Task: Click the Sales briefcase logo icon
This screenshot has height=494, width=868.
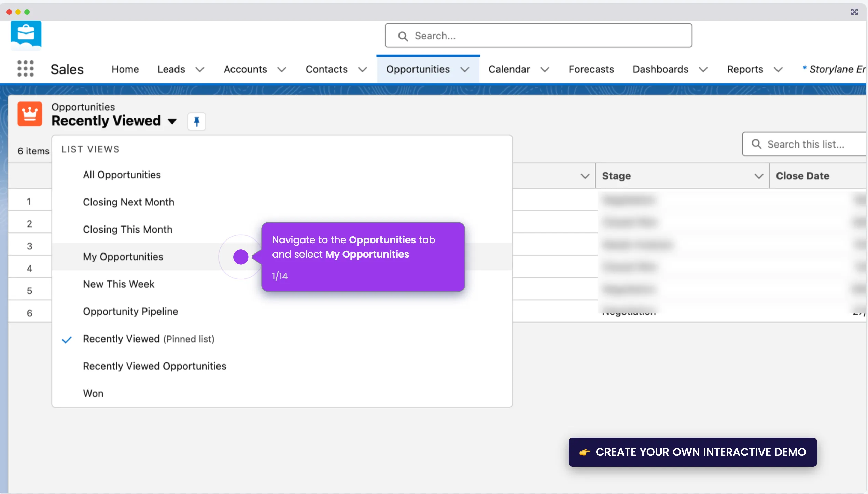Action: click(26, 35)
